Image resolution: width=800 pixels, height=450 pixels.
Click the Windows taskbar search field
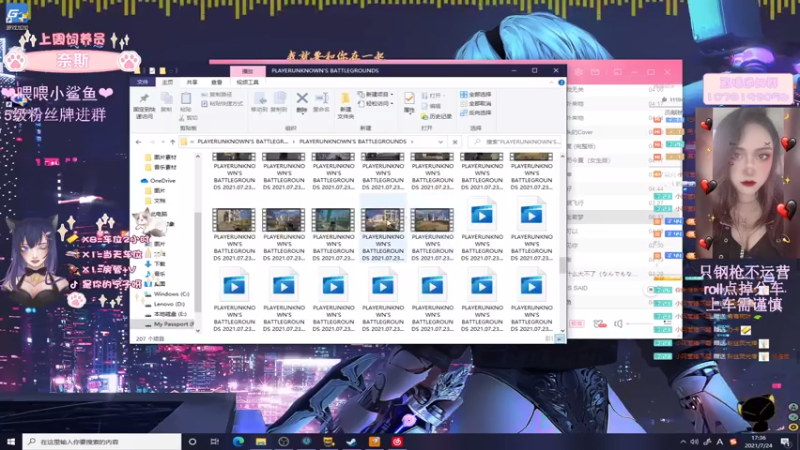tap(102, 441)
